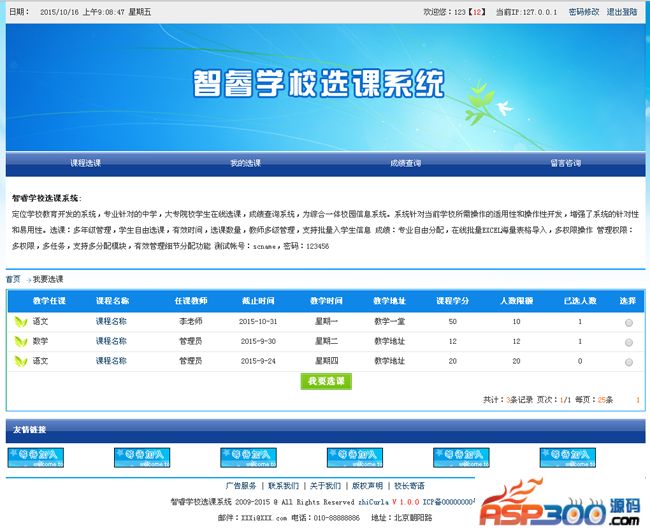
Task: Click the 密码修改 link in top bar
Action: [x=583, y=12]
